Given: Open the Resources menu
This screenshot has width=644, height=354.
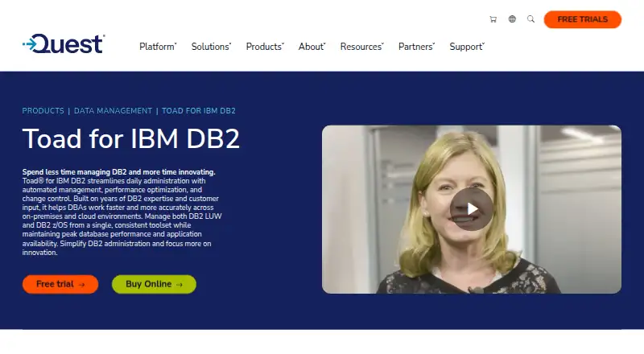Looking at the screenshot, I should tap(361, 47).
